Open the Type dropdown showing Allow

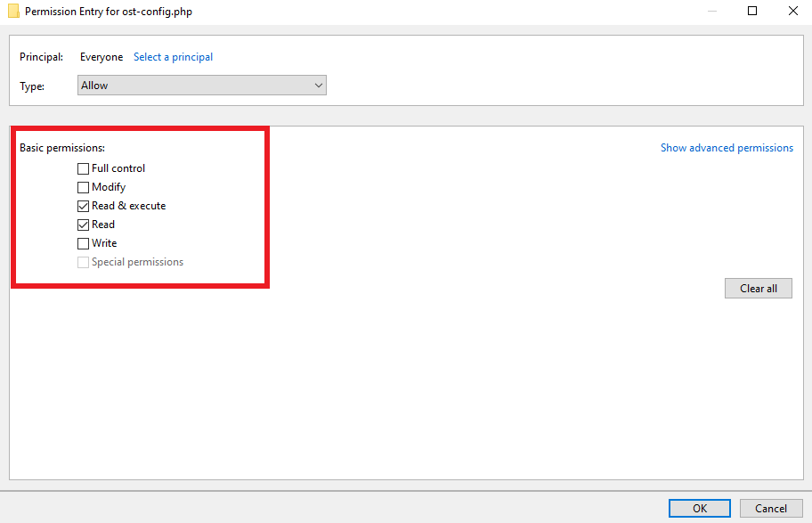[x=202, y=86]
